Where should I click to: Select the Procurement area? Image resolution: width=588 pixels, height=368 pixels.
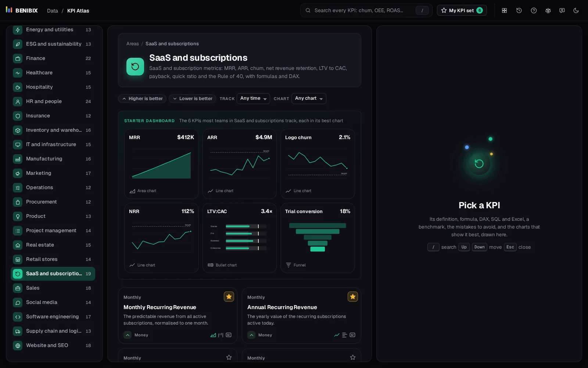pyautogui.click(x=53, y=202)
